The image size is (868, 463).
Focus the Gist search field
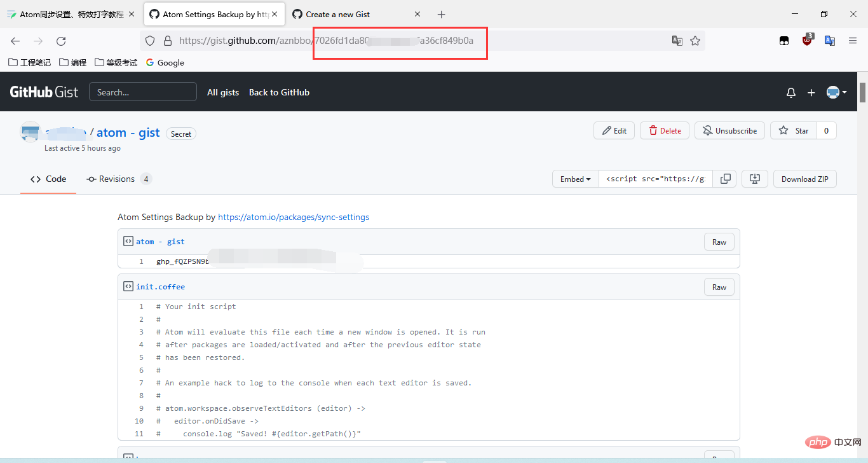[x=143, y=92]
